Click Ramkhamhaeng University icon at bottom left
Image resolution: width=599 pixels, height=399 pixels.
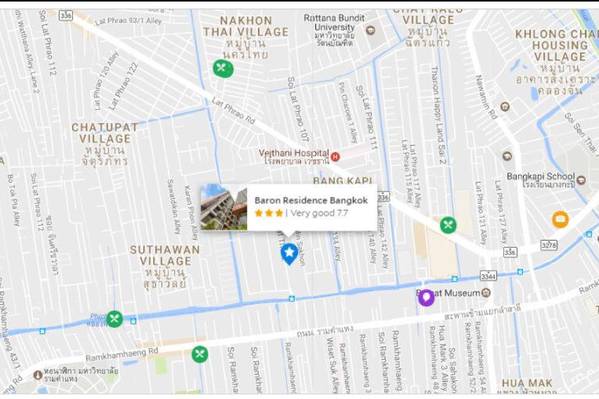(x=37, y=375)
